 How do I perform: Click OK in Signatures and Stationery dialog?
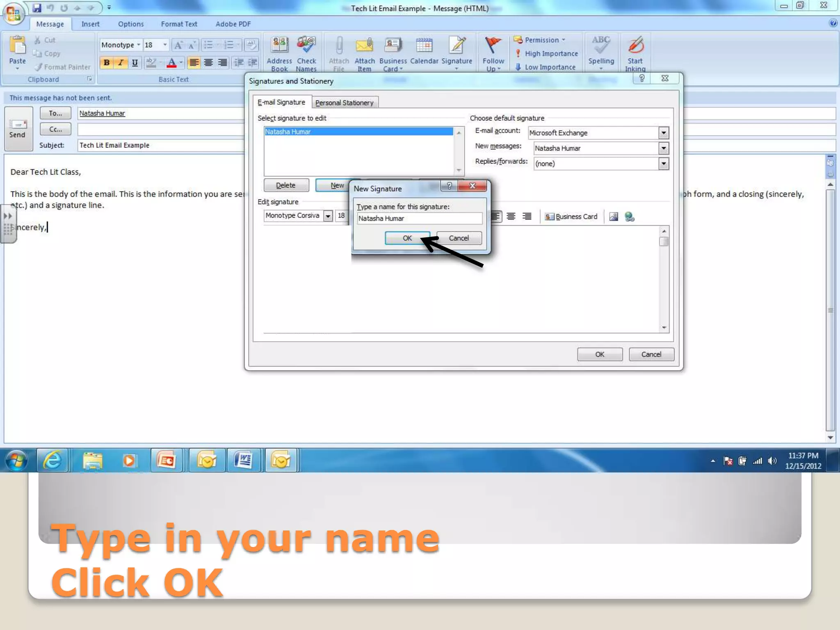click(x=600, y=354)
